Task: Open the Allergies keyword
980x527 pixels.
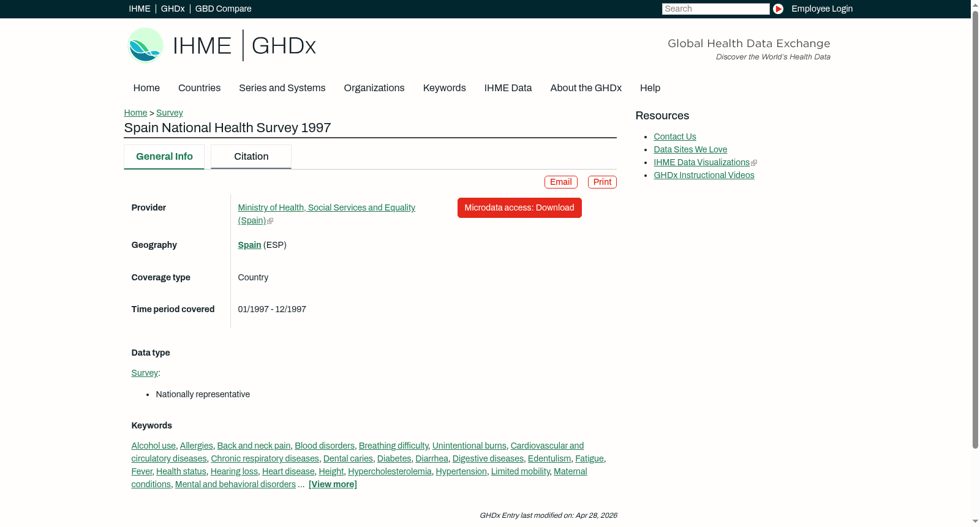Action: point(197,446)
